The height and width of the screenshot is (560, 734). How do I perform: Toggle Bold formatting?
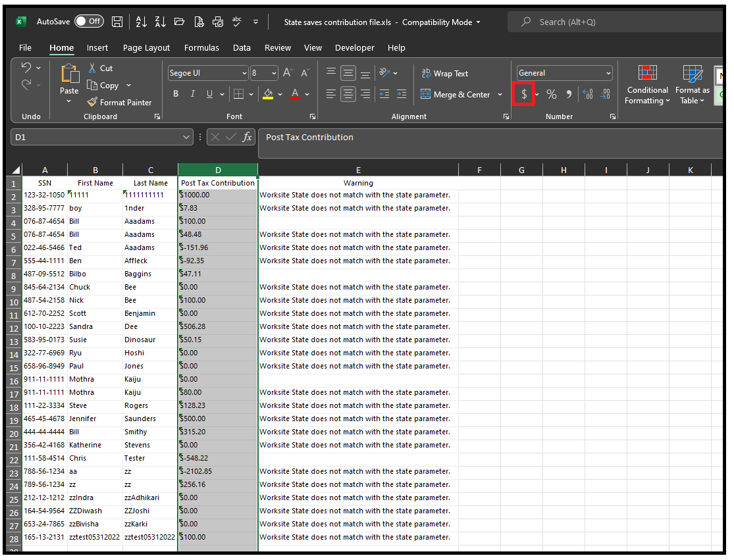(176, 94)
